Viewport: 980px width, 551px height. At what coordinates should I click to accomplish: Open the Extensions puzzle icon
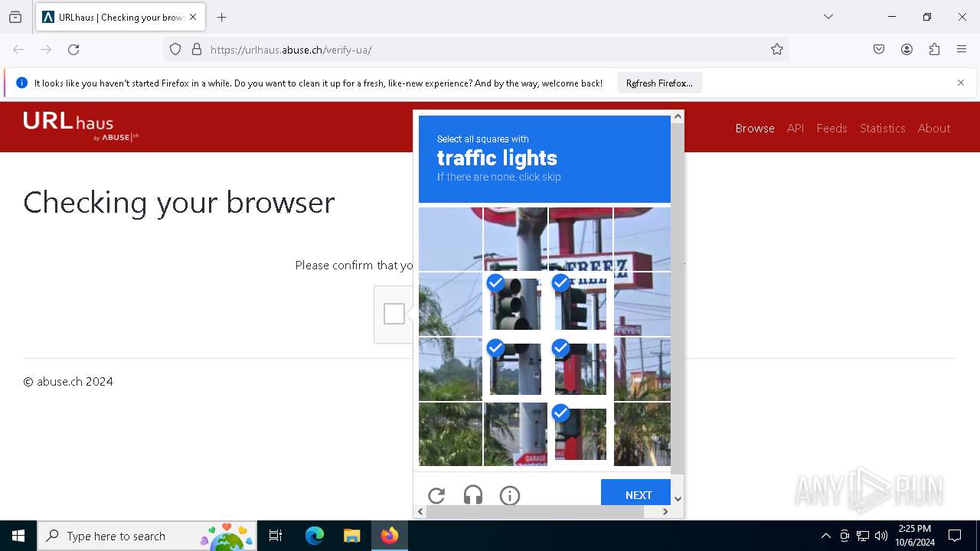[x=934, y=50]
